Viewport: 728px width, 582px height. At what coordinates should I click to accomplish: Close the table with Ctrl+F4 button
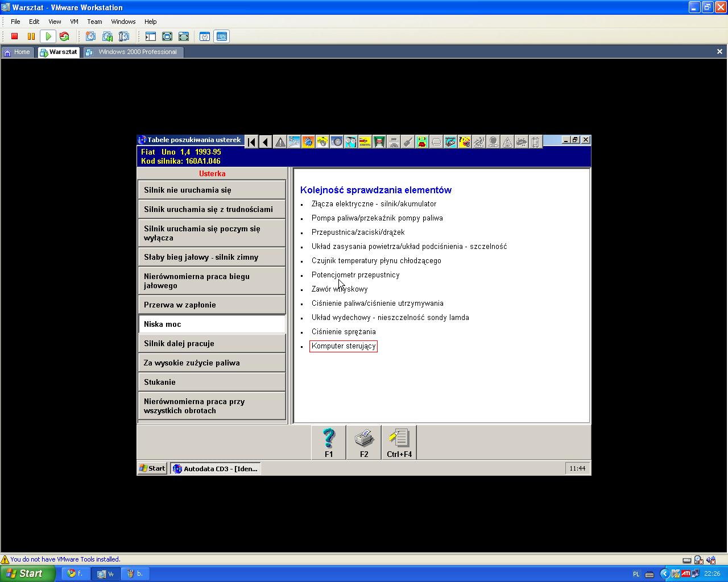399,442
